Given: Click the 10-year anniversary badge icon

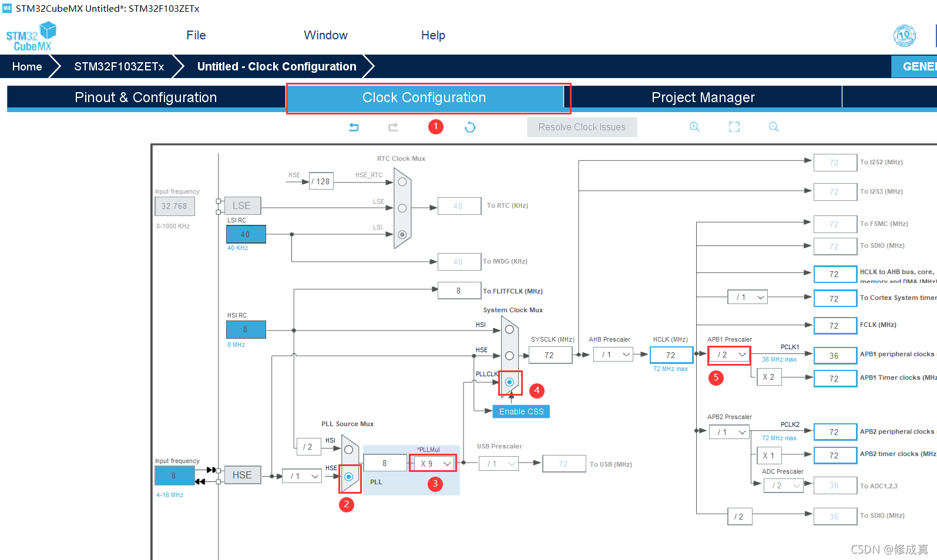Looking at the screenshot, I should coord(905,36).
